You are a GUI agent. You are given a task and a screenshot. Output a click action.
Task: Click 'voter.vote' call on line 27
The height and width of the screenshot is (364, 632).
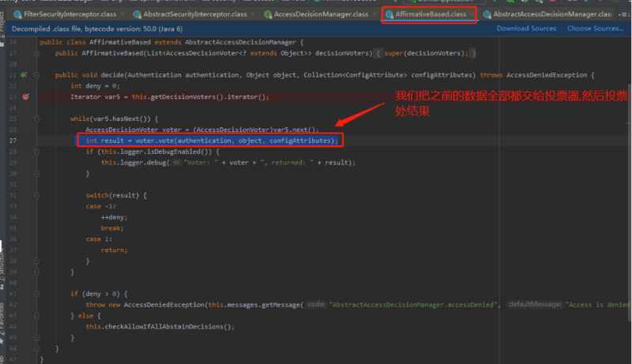[x=155, y=141]
